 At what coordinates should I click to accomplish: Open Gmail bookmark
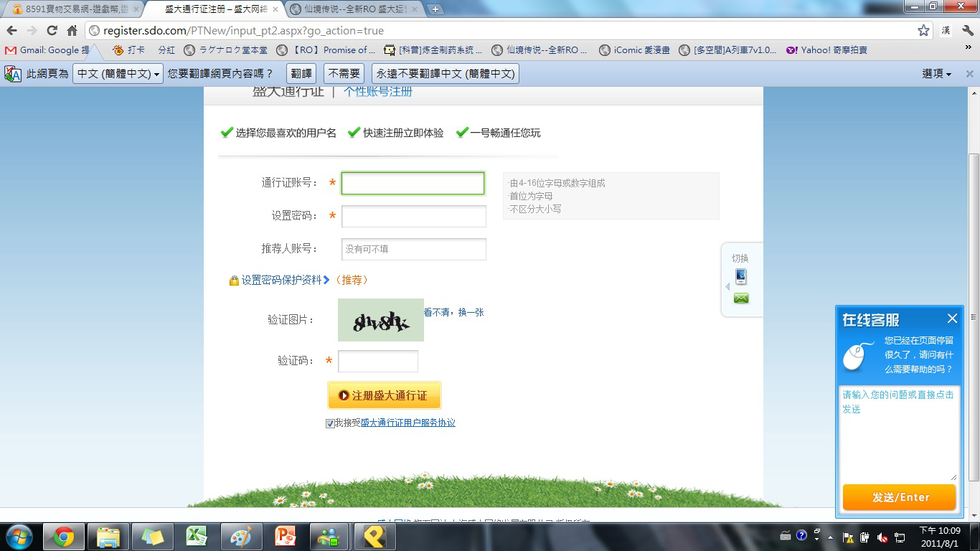[x=47, y=50]
